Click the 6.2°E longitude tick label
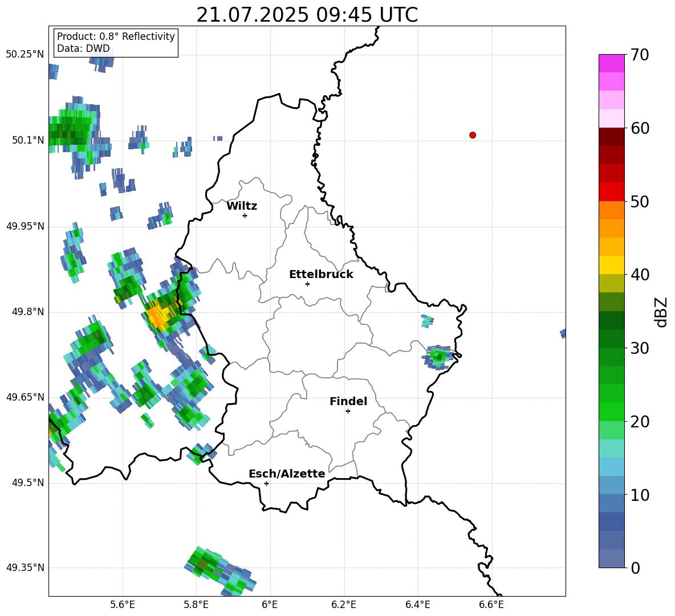The width and height of the screenshot is (675, 616). [344, 605]
